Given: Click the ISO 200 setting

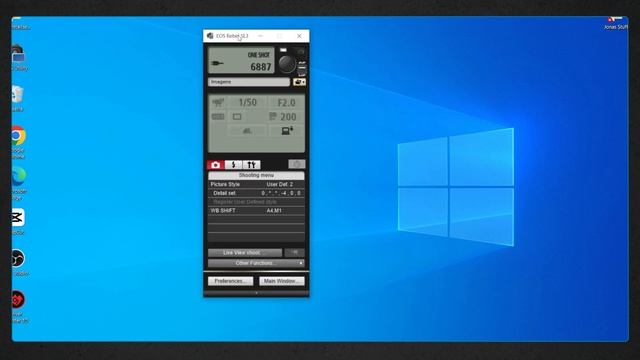Looking at the screenshot, I should 286,117.
